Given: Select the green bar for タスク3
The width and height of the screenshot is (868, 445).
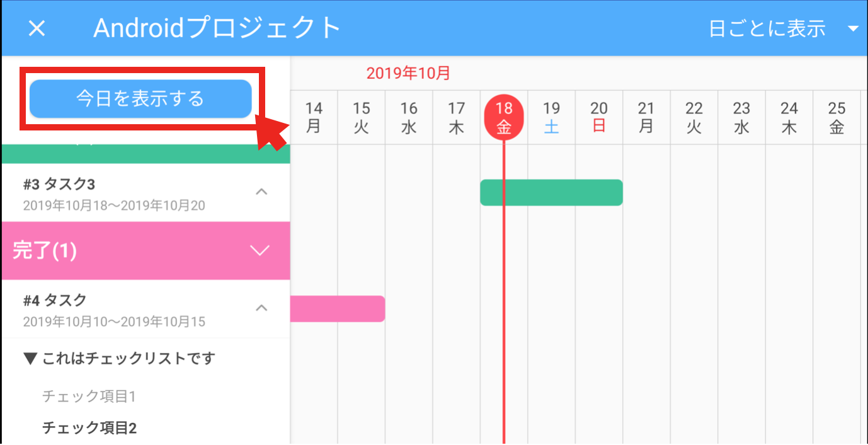Looking at the screenshot, I should tap(551, 192).
